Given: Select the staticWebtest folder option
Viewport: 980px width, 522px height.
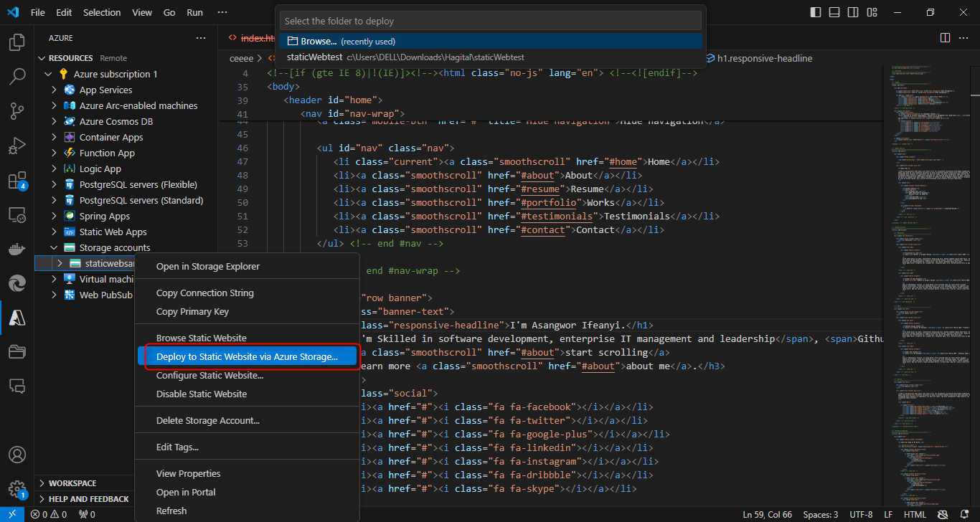Looking at the screenshot, I should (314, 57).
